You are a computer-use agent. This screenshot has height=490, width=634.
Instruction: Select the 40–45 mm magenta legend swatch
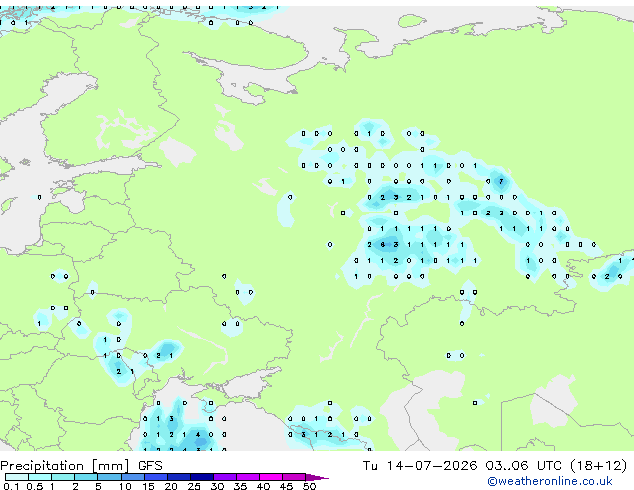271,477
